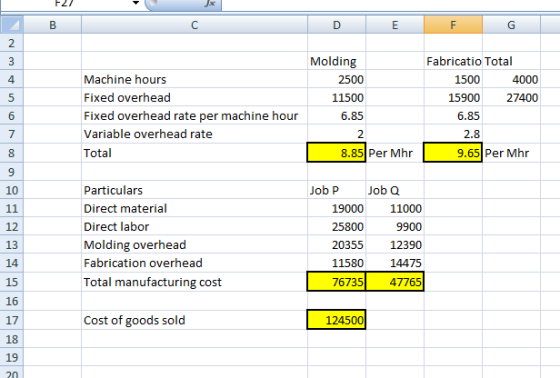The image size is (560, 378).
Task: Select yellow total cell 76735
Action: [x=336, y=282]
